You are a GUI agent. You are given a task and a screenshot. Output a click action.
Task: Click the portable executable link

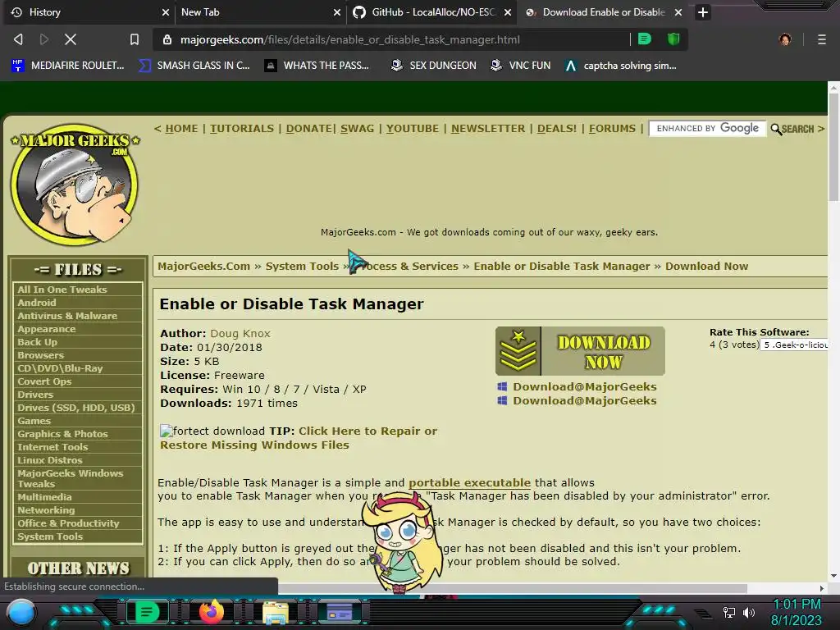coord(469,482)
